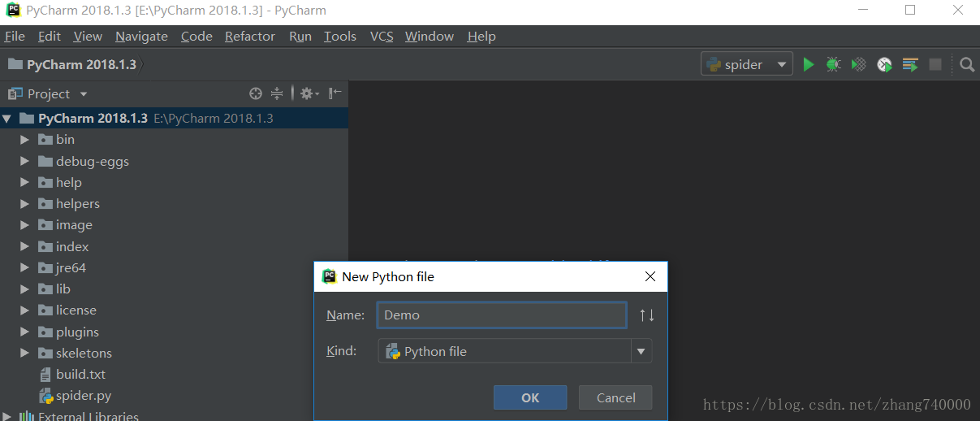This screenshot has height=421, width=980.
Task: Expand the help folder arrow
Action: pyautogui.click(x=24, y=182)
